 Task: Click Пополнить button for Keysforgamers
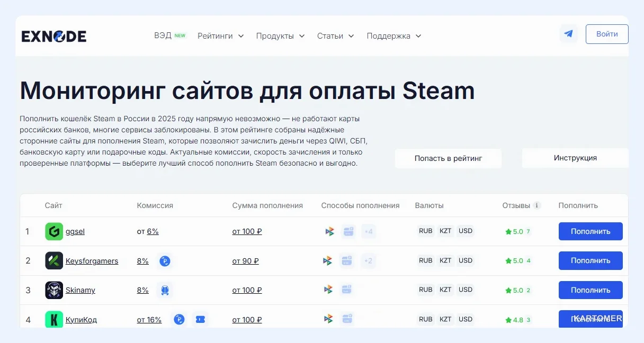click(591, 260)
